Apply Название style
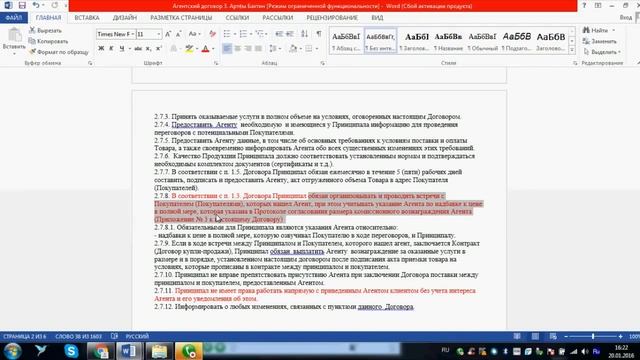Image resolution: width=640 pixels, height=360 pixels. pyautogui.click(x=448, y=41)
